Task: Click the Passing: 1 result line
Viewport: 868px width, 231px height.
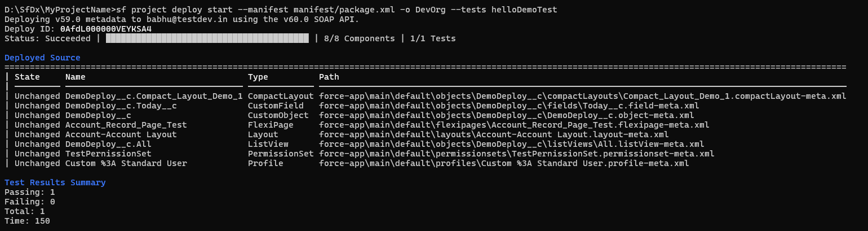Action: click(29, 192)
